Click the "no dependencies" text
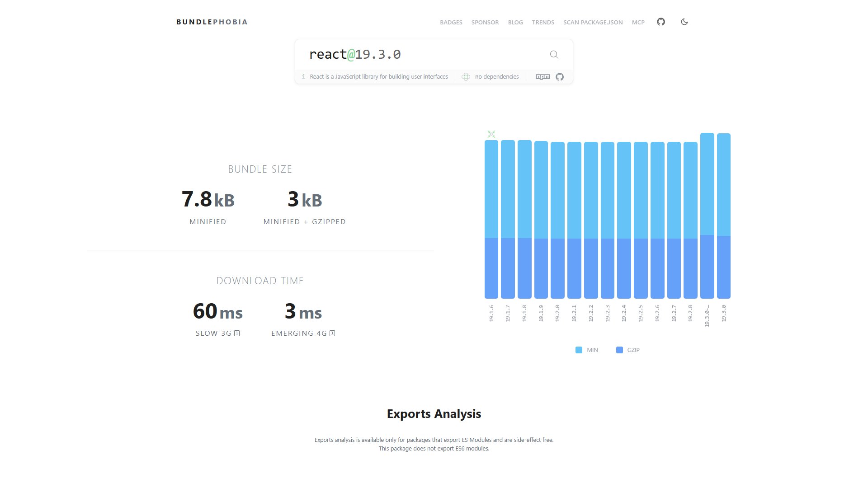The image size is (868, 488). tap(497, 77)
